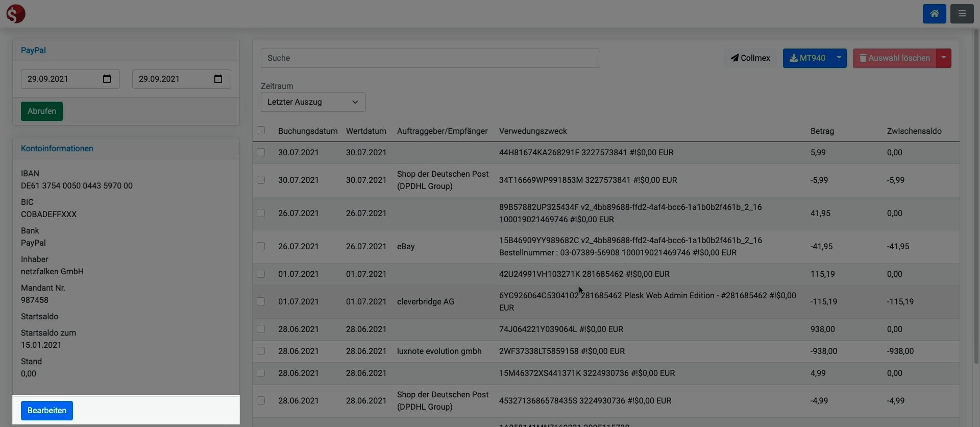Check the cleverbridge AG row
Image resolution: width=980 pixels, height=427 pixels.
[261, 301]
